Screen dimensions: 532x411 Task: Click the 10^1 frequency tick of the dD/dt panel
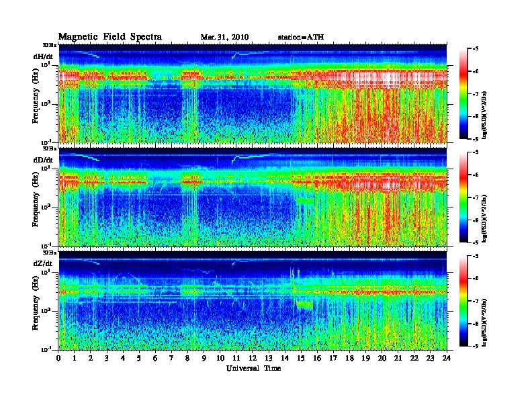tap(46, 168)
